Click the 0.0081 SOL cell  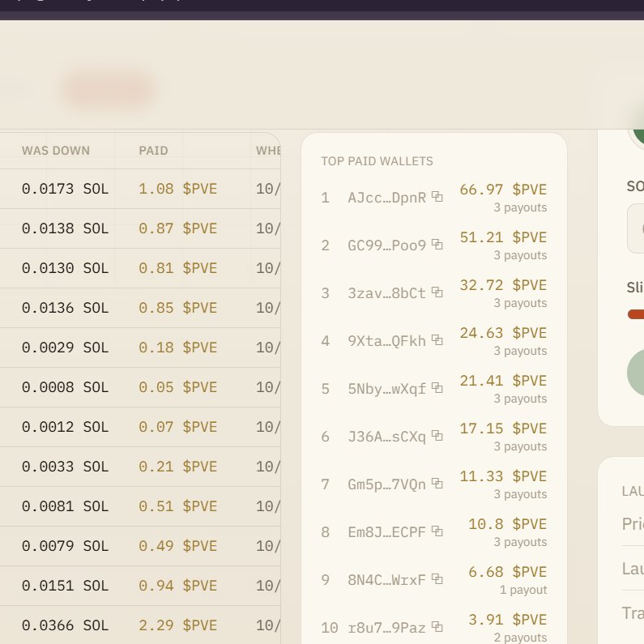click(x=66, y=506)
